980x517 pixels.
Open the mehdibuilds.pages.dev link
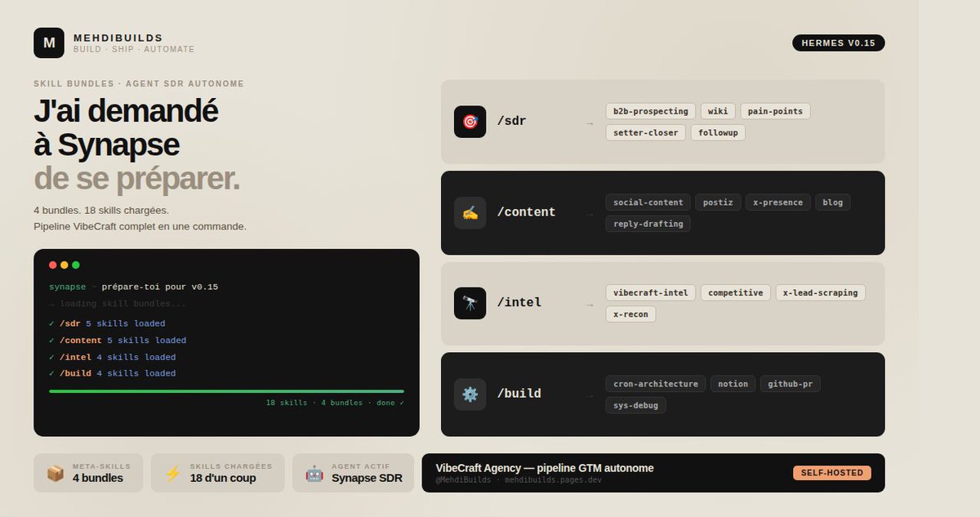click(553, 480)
